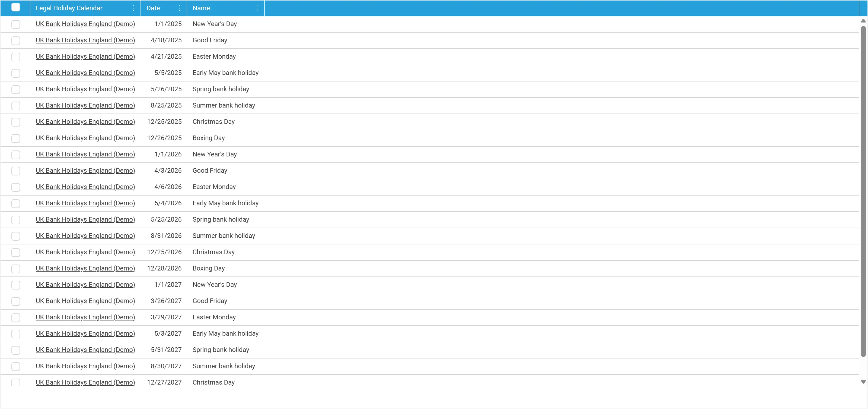Sort by Legal Holiday Calendar column header
The width and height of the screenshot is (868, 409).
[x=69, y=8]
